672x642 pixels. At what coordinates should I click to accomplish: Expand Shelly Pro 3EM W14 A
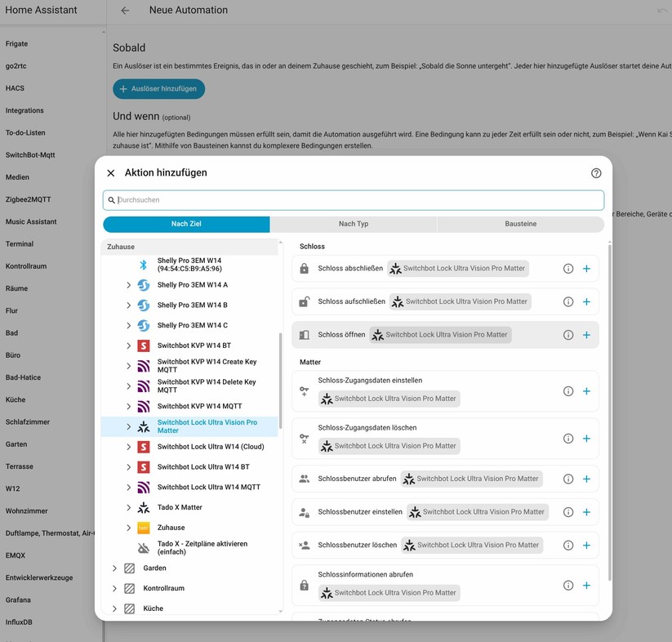[128, 285]
